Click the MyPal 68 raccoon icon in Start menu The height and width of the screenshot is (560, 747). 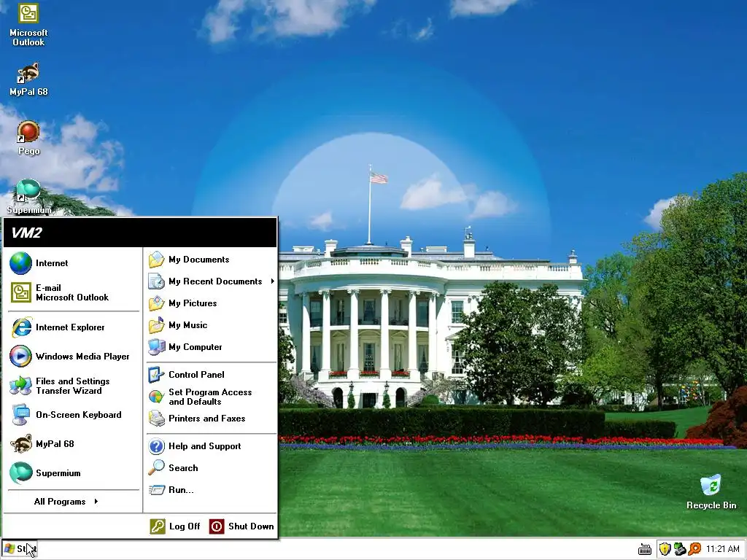click(x=20, y=444)
